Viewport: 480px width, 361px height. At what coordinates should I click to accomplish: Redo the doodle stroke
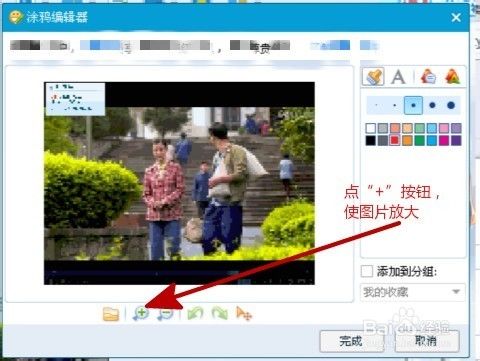pos(220,314)
